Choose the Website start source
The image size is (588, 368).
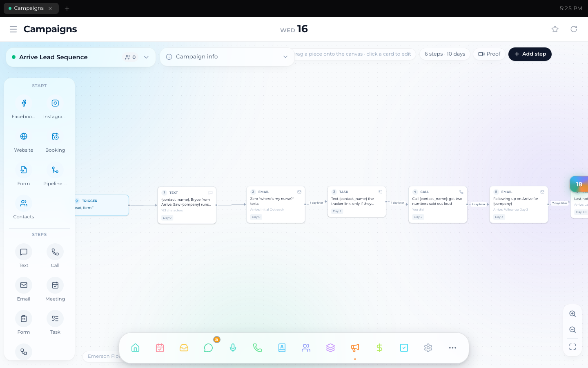click(x=24, y=136)
